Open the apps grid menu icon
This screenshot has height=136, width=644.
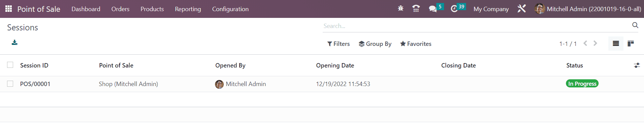point(9,9)
